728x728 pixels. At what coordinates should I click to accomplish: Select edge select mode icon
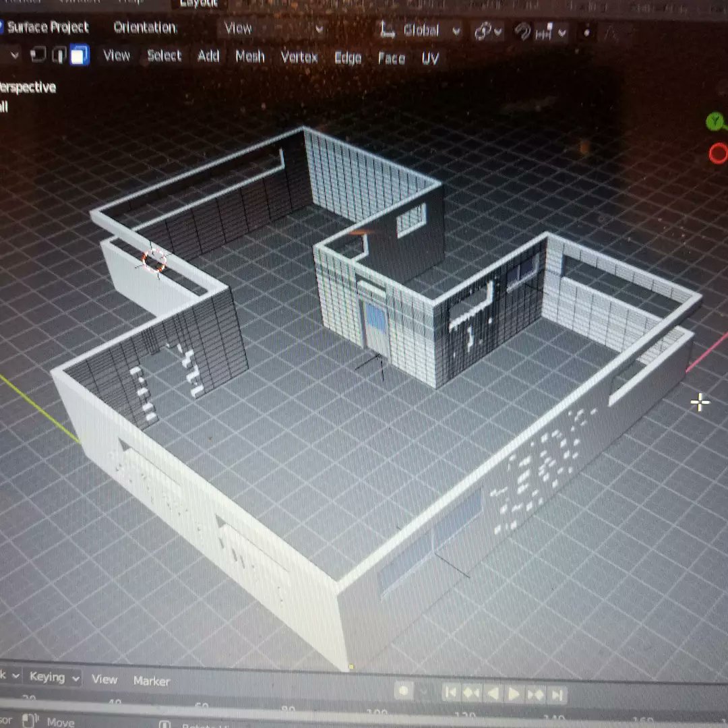59,55
